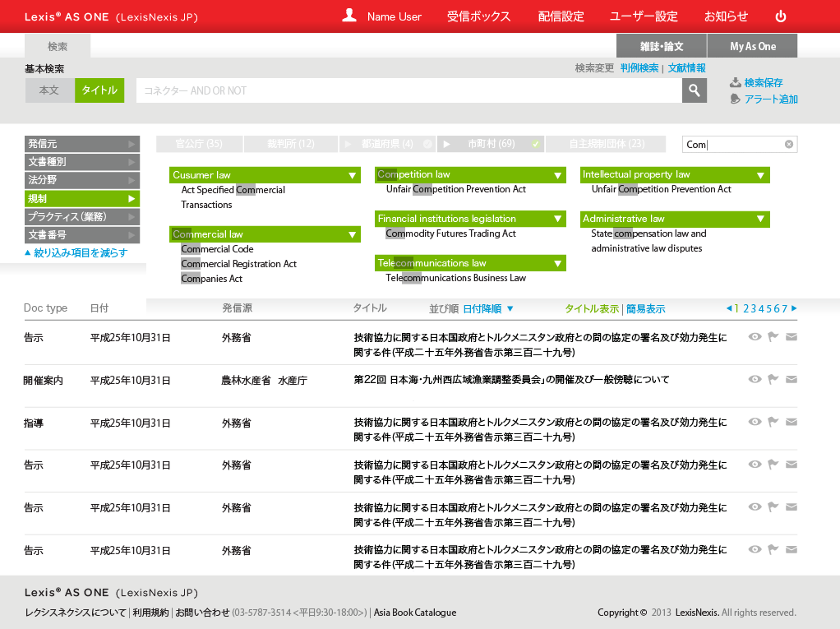Open ユーザー設定 in header menu
The image size is (840, 629).
click(644, 16)
